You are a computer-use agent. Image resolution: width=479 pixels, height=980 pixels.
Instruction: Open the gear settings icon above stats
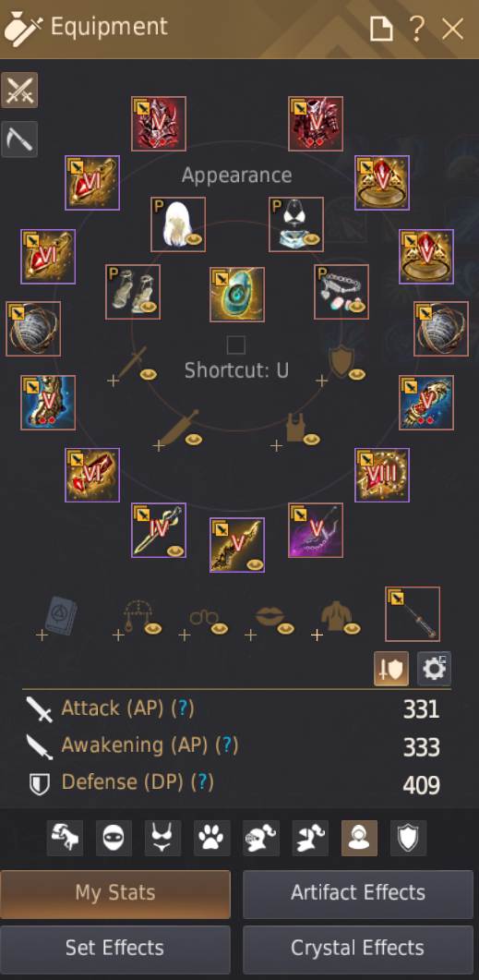click(434, 669)
